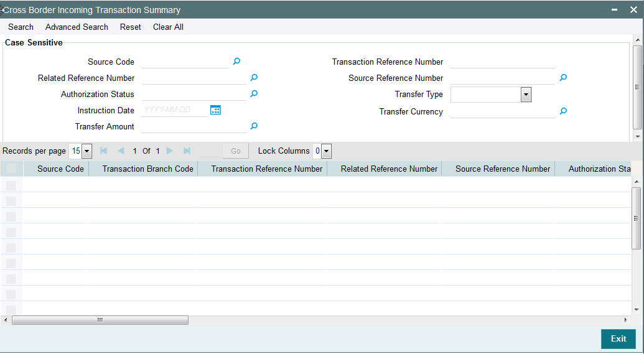This screenshot has width=644, height=354.
Task: Tick the second result row checkbox
Action: pos(11,201)
